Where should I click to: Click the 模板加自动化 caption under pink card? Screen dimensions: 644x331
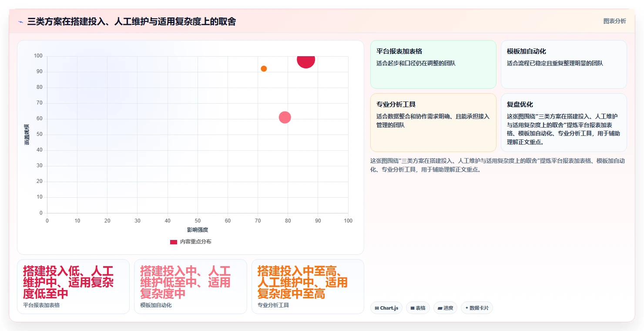[x=156, y=305]
